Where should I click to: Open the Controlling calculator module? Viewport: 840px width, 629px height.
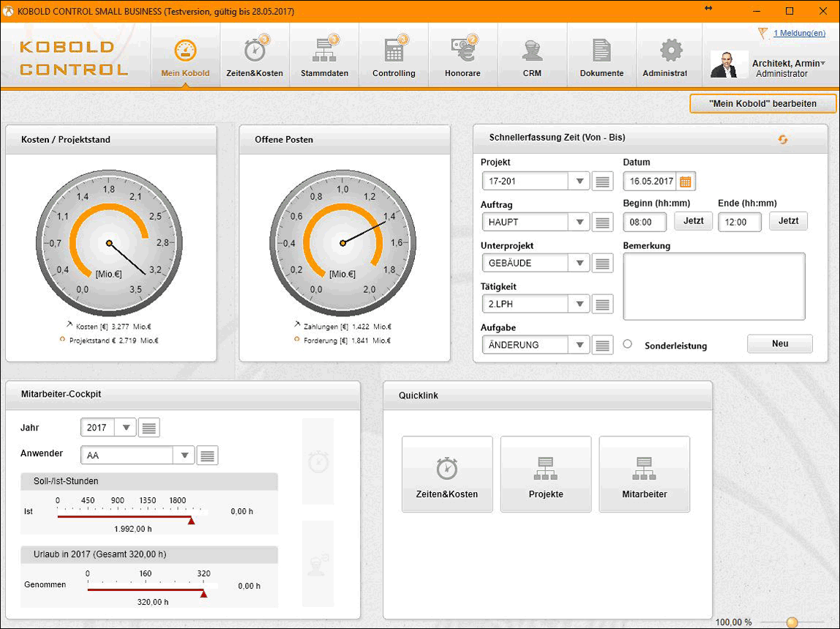(x=394, y=56)
